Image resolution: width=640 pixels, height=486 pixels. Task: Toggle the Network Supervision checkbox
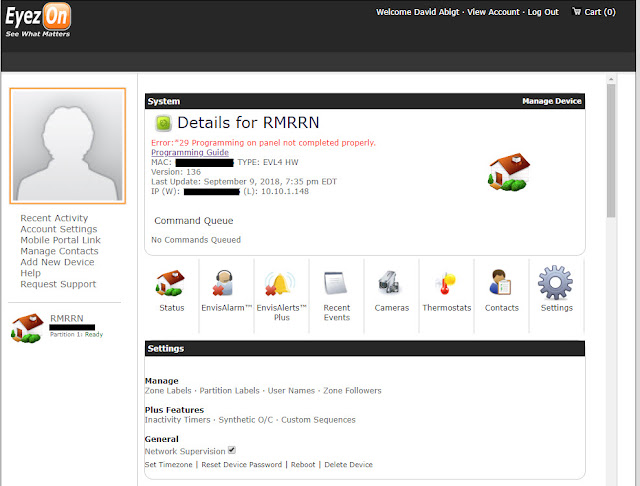click(232, 450)
